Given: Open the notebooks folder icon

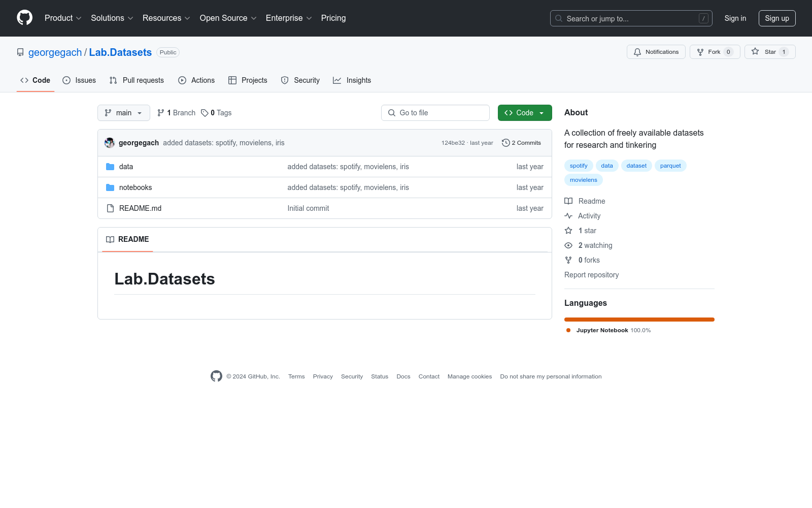Looking at the screenshot, I should point(110,187).
